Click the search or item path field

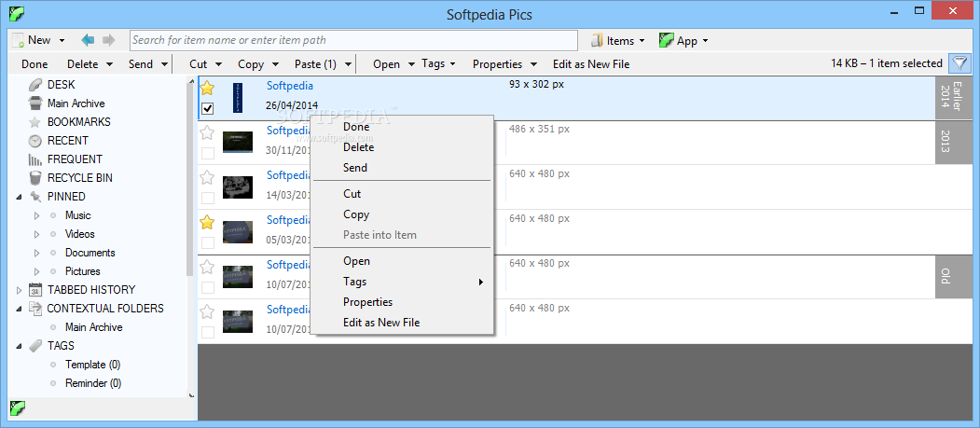coord(353,40)
